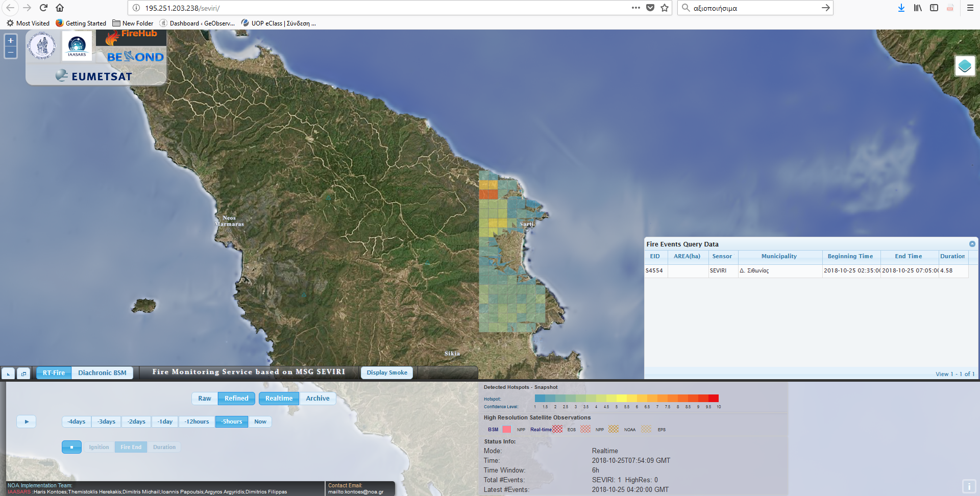Click the detach panel window icon
The image size is (980, 496).
23,374
